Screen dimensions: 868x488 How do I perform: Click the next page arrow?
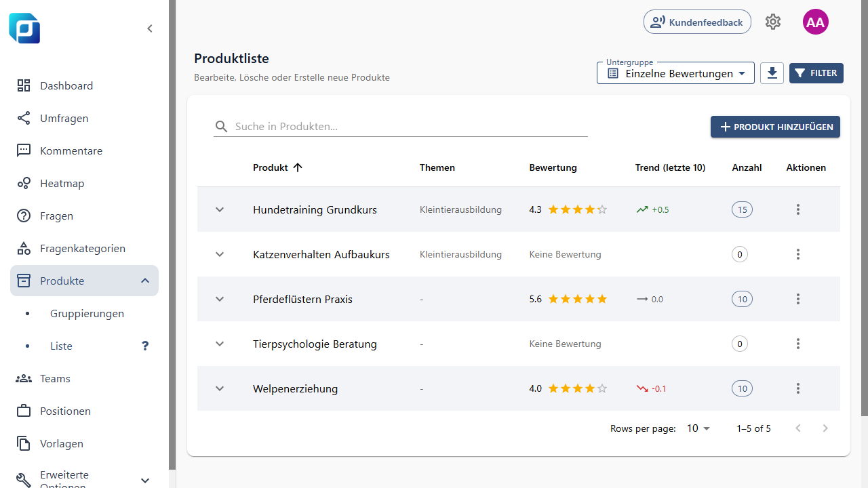[x=825, y=428]
